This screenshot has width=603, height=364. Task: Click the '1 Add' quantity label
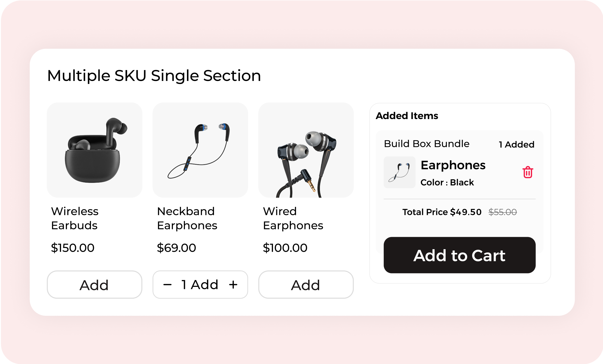click(200, 285)
